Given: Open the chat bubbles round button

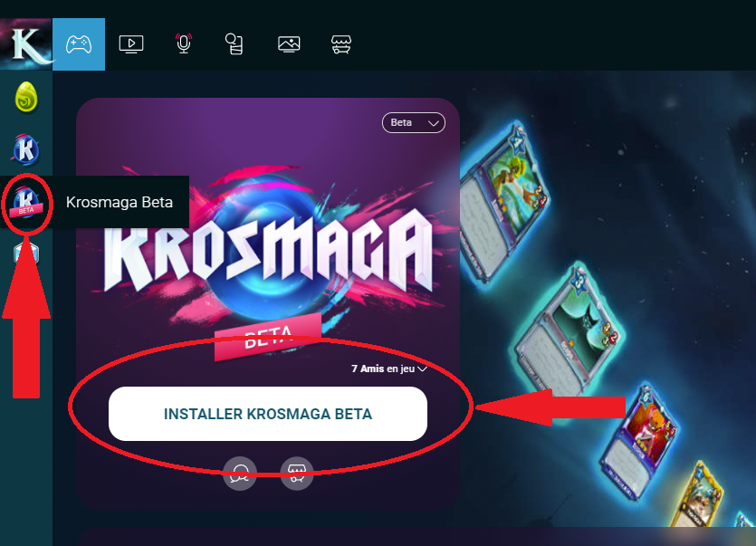Looking at the screenshot, I should tap(240, 474).
